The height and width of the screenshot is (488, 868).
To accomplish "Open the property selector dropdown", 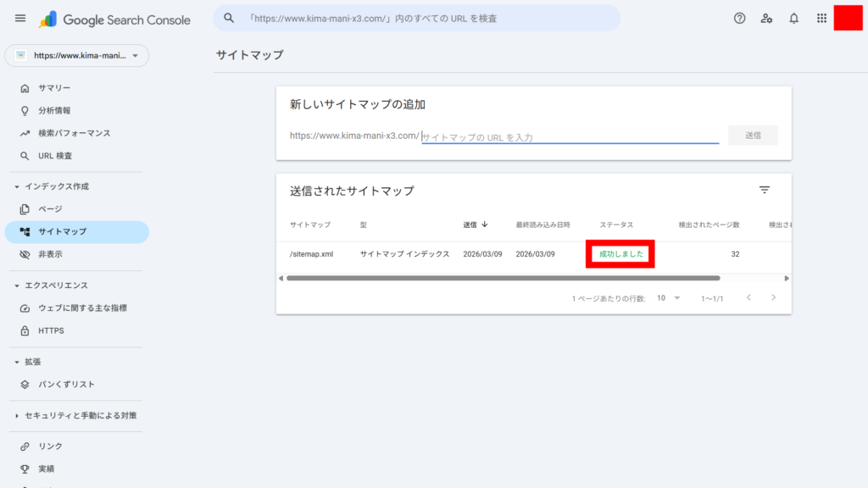I will [x=76, y=55].
